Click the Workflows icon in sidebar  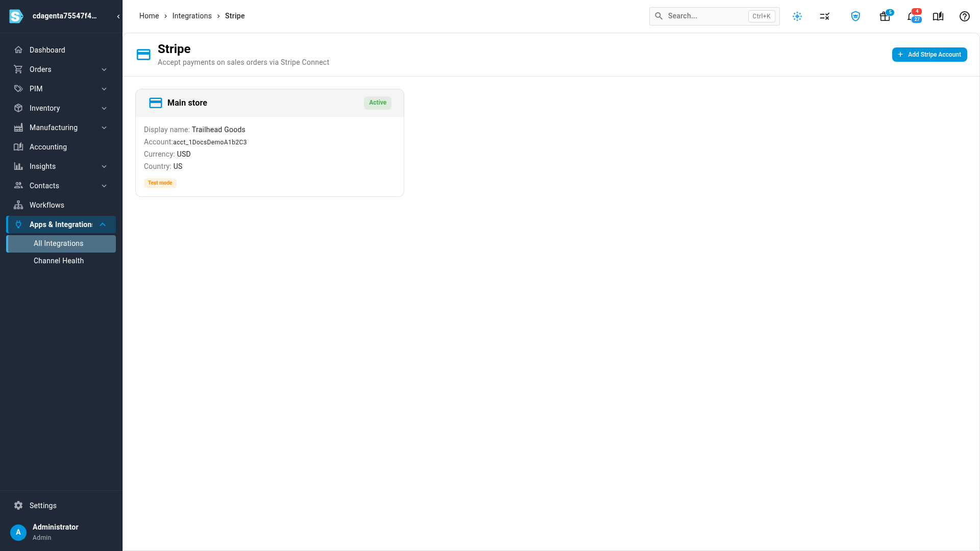(x=18, y=205)
